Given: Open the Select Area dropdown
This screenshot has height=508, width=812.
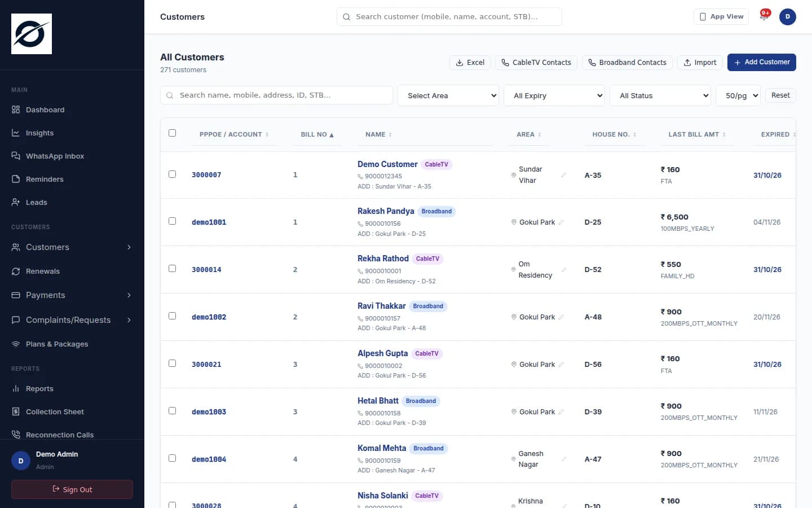Looking at the screenshot, I should coord(448,95).
